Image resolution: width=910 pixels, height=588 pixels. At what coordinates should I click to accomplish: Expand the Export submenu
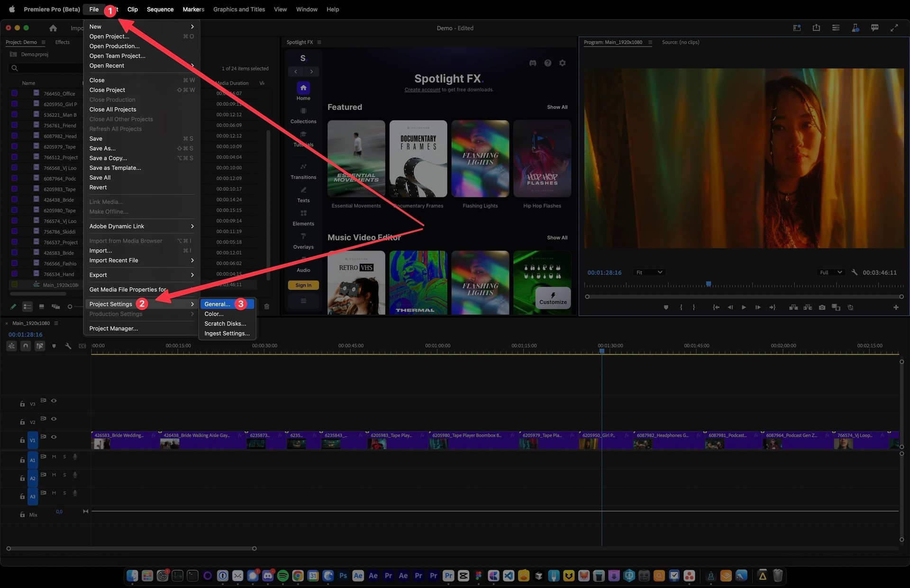coord(141,275)
